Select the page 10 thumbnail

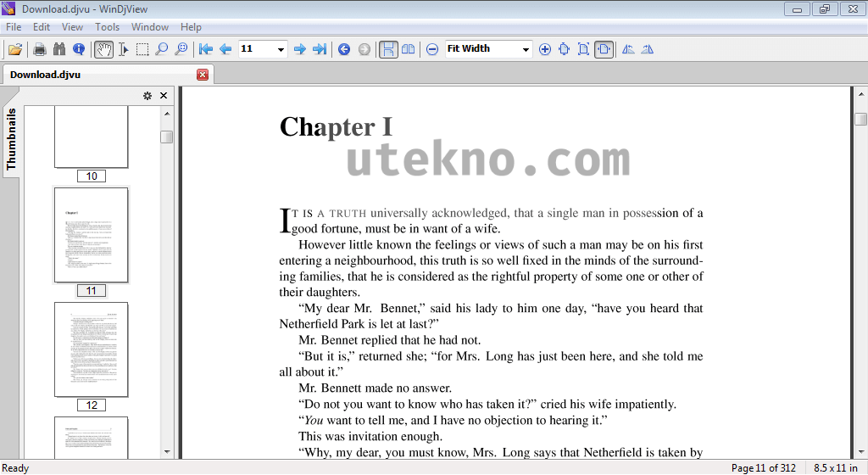tap(91, 137)
